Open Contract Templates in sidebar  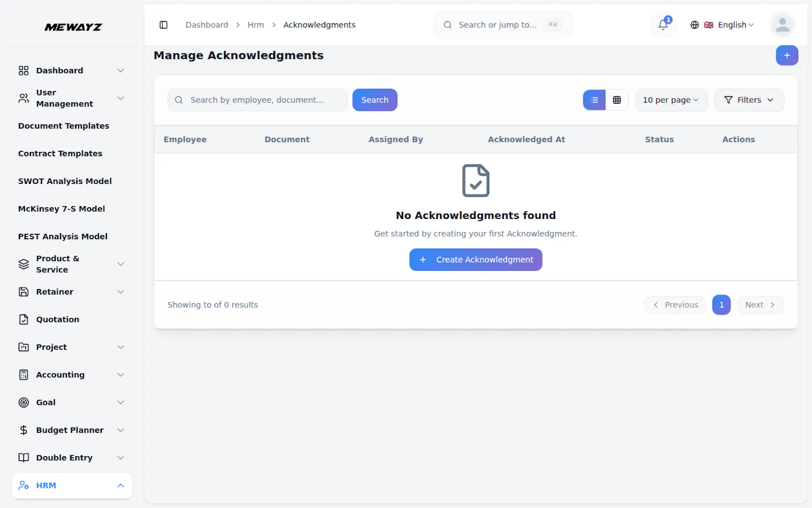(x=60, y=153)
